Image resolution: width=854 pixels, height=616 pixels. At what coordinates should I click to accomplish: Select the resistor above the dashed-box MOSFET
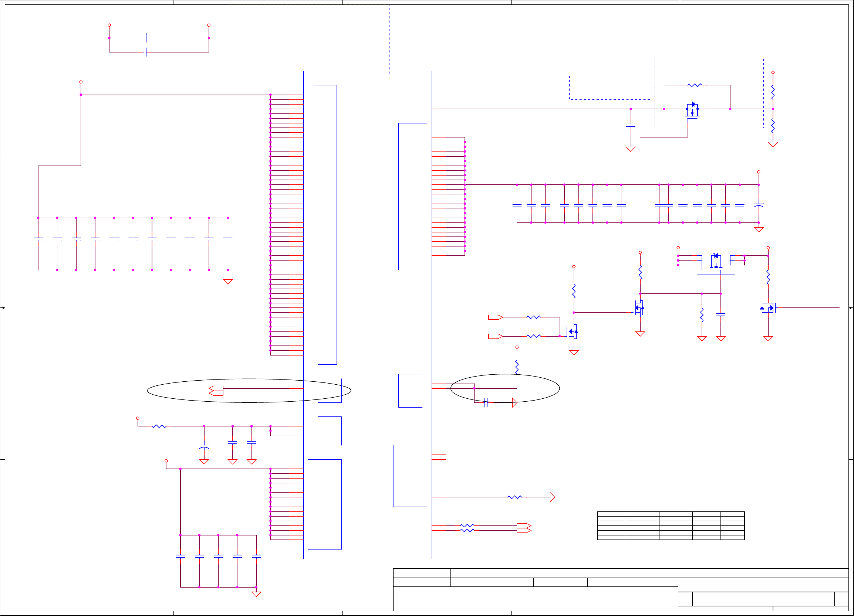pyautogui.click(x=695, y=85)
